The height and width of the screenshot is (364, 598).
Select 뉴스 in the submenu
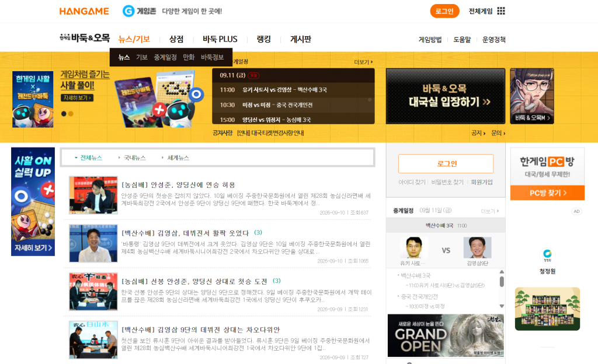click(124, 57)
